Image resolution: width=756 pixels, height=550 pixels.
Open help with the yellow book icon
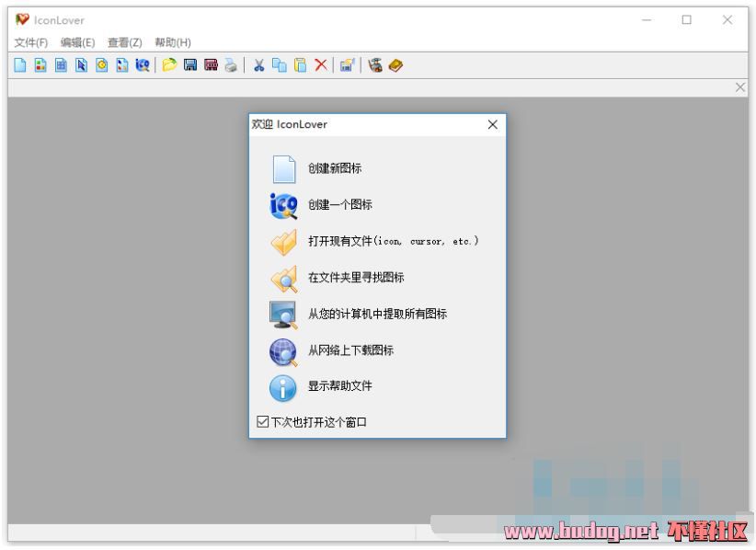pos(395,65)
